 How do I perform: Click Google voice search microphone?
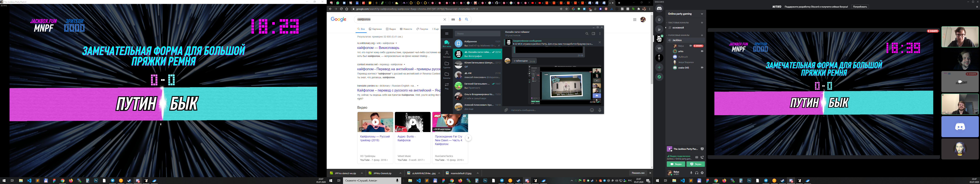coord(460,19)
